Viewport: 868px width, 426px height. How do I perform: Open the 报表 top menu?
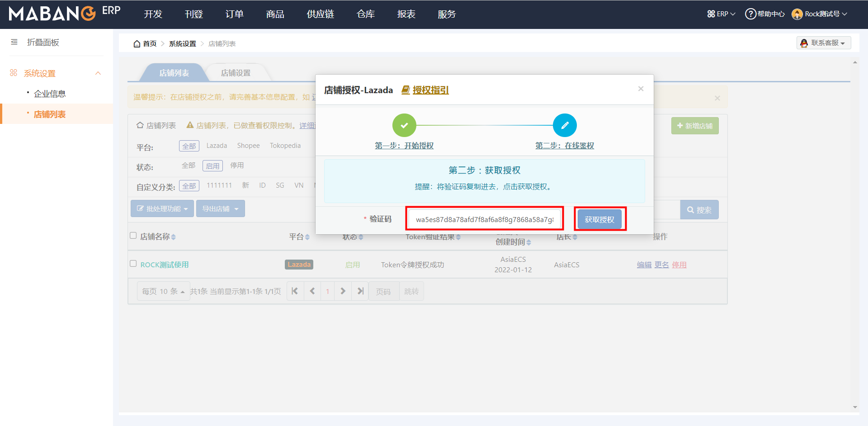point(406,14)
